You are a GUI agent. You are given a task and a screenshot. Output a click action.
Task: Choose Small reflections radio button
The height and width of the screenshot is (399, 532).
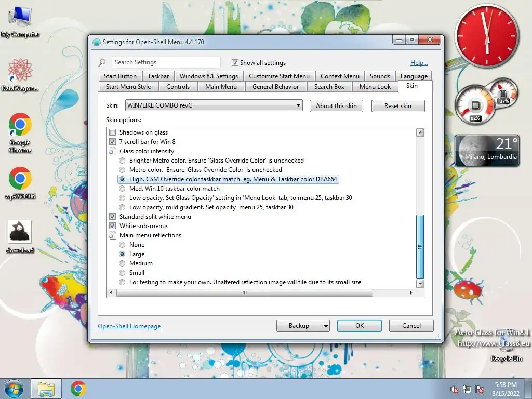[122, 273]
